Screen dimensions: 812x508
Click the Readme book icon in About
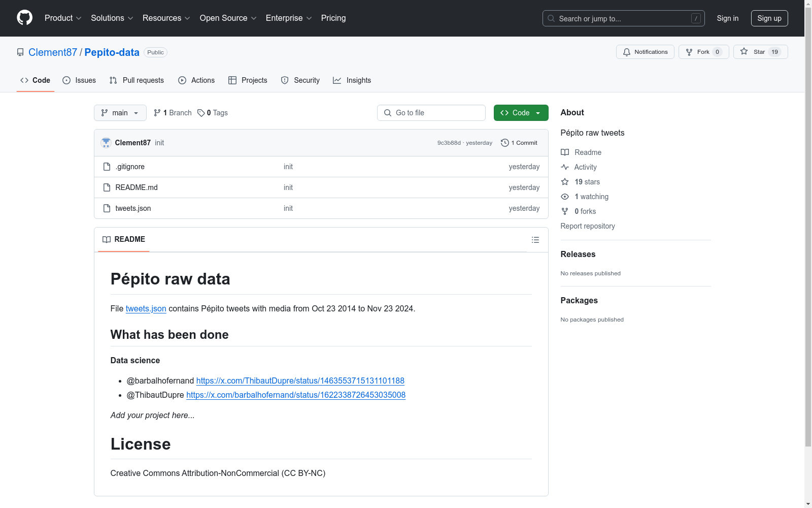565,152
